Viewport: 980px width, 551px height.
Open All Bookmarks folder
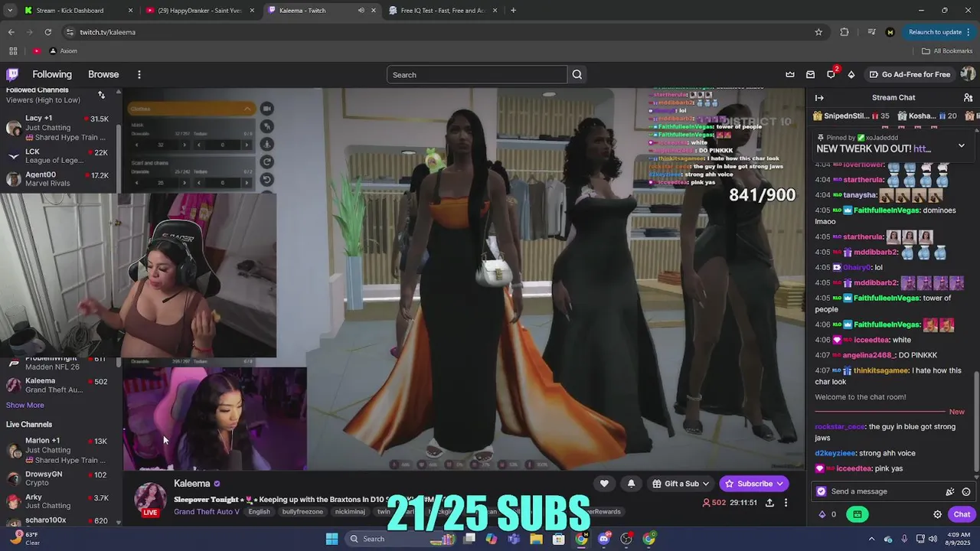point(947,51)
